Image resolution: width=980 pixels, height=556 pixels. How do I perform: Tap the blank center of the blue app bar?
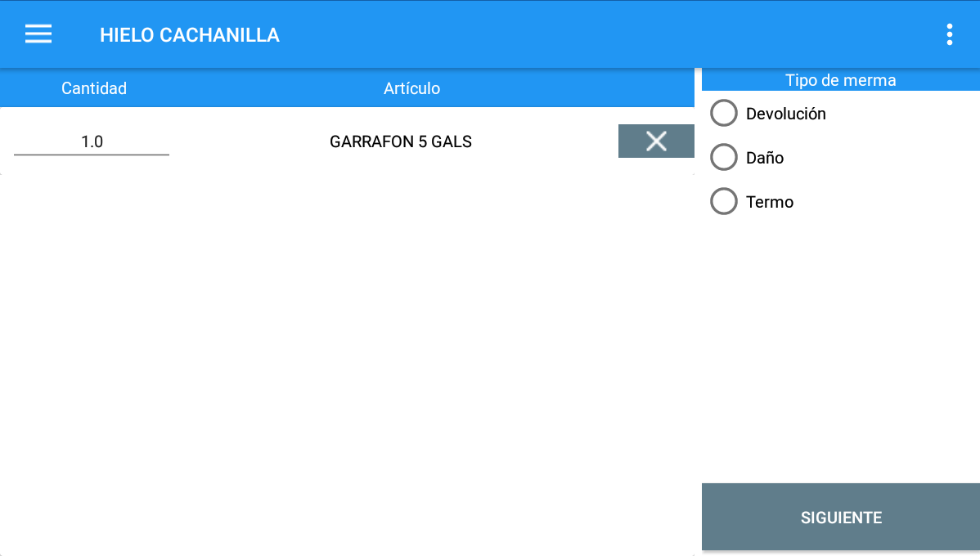(x=573, y=34)
